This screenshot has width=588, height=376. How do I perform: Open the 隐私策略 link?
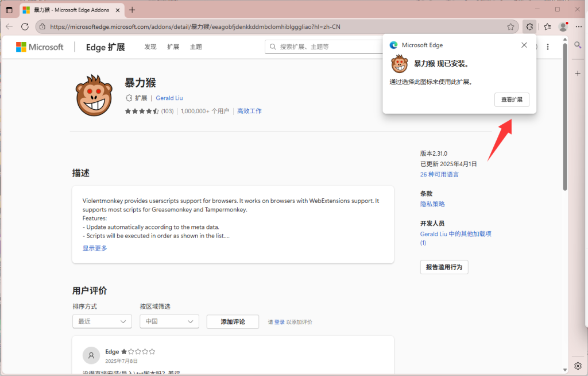(432, 204)
